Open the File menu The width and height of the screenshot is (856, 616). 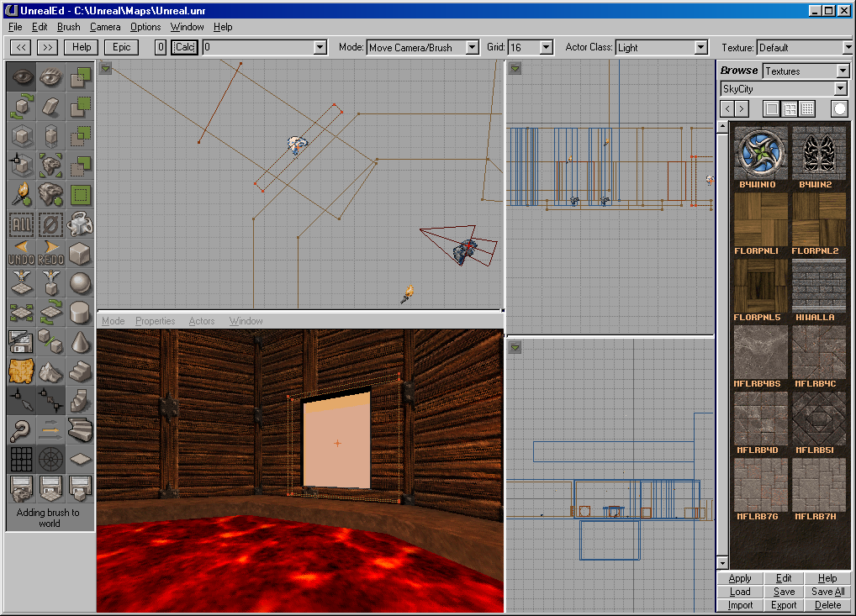15,27
